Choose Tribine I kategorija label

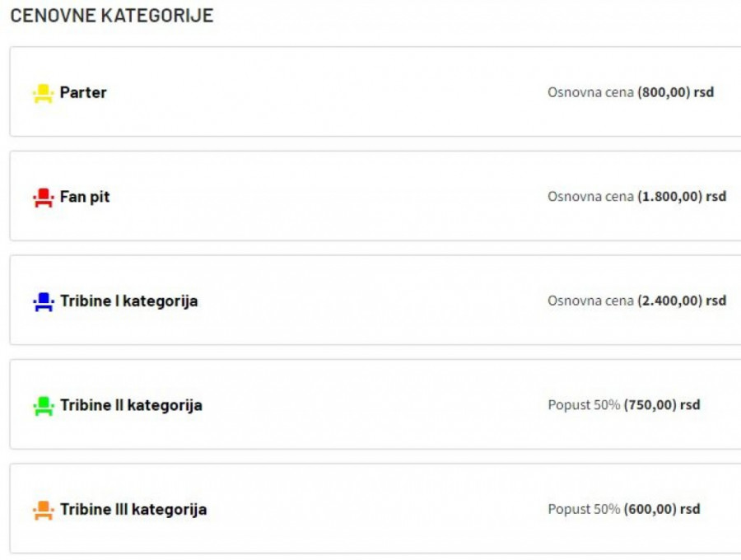coord(128,301)
